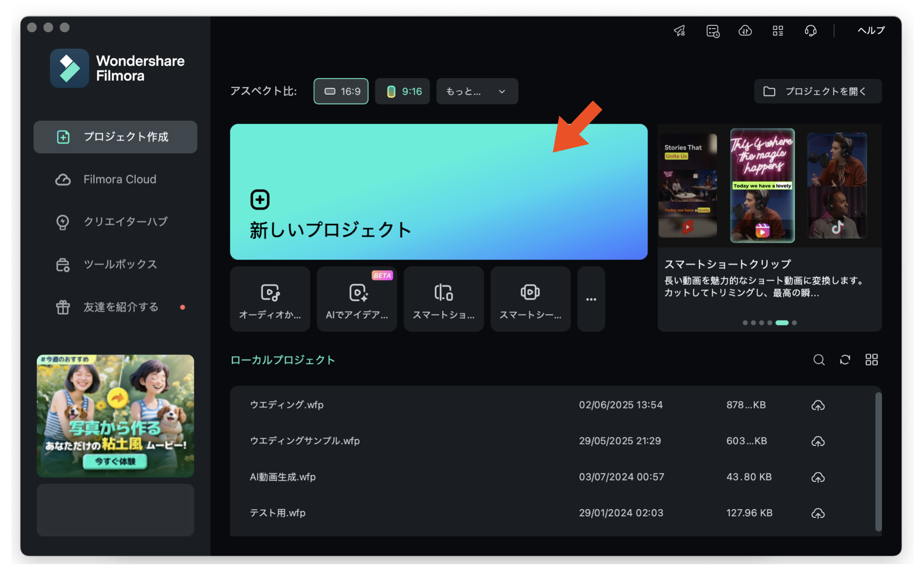Open 友達を紹介する in the sidebar
924x571 pixels.
115,307
